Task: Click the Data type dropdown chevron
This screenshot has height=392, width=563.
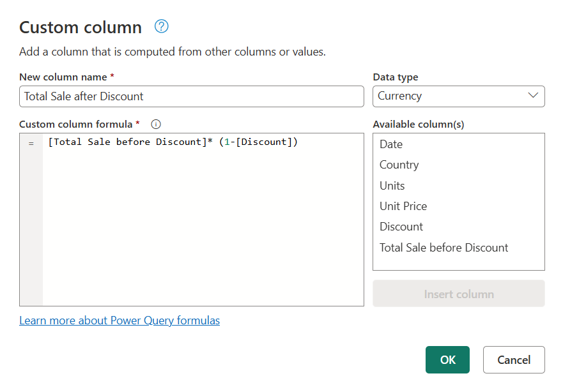Action: pyautogui.click(x=534, y=96)
